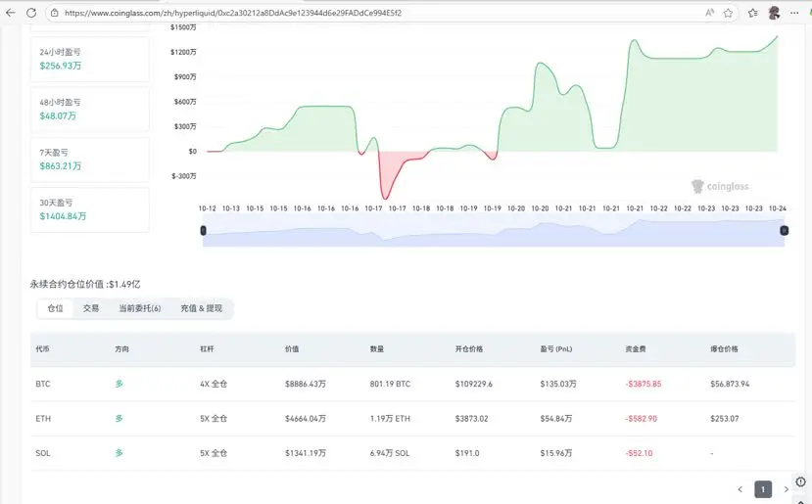Click ETH in the positions table
Viewport: 812px width, 504px height.
tap(43, 419)
